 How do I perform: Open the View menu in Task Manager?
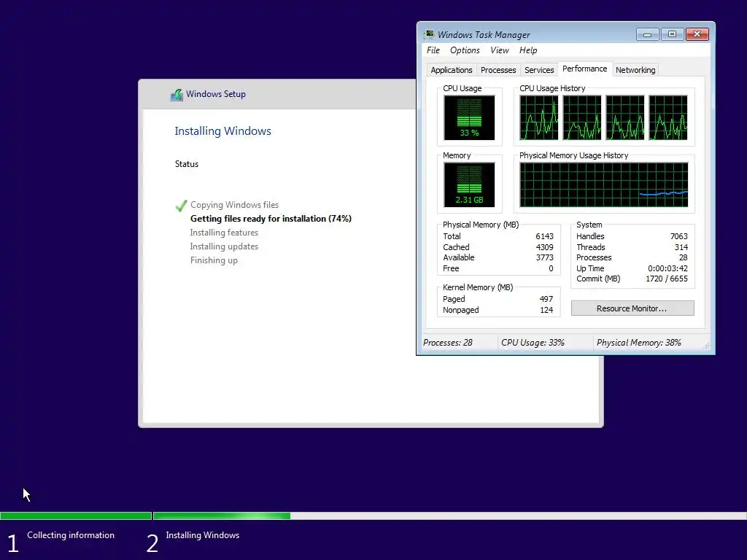click(x=499, y=50)
